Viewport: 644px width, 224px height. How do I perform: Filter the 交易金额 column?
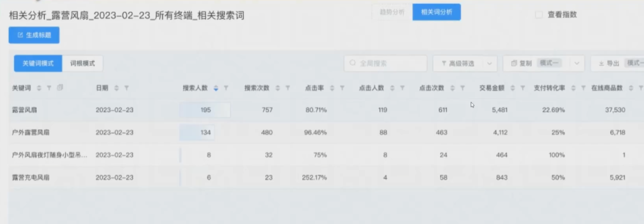523,88
